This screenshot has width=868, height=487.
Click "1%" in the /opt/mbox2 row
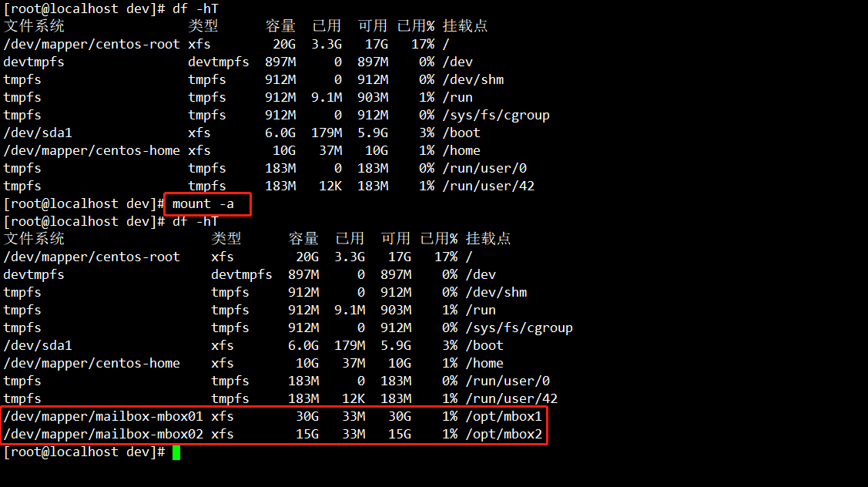[450, 435]
